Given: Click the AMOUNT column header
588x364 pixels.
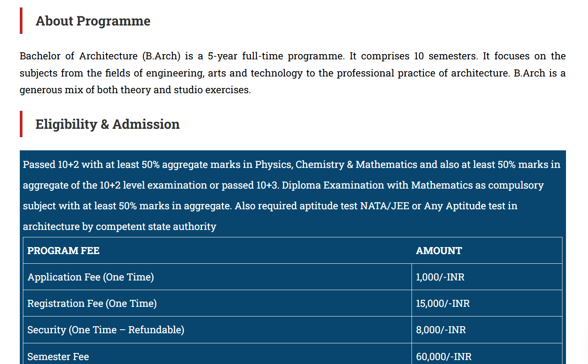Looking at the screenshot, I should coord(439,251).
